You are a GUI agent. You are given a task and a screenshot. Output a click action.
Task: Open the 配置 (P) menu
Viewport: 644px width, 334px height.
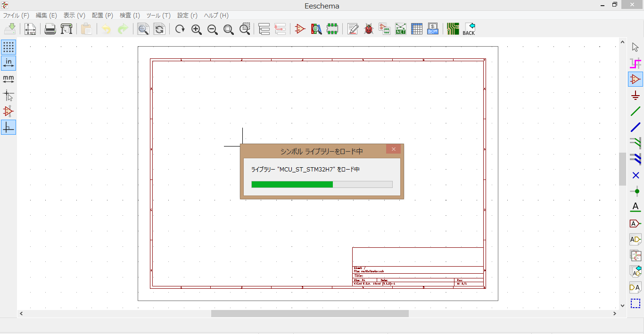click(102, 16)
